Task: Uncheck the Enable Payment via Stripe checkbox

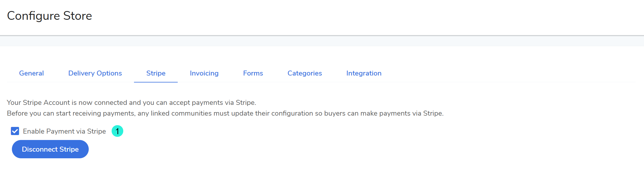Action: [15, 131]
